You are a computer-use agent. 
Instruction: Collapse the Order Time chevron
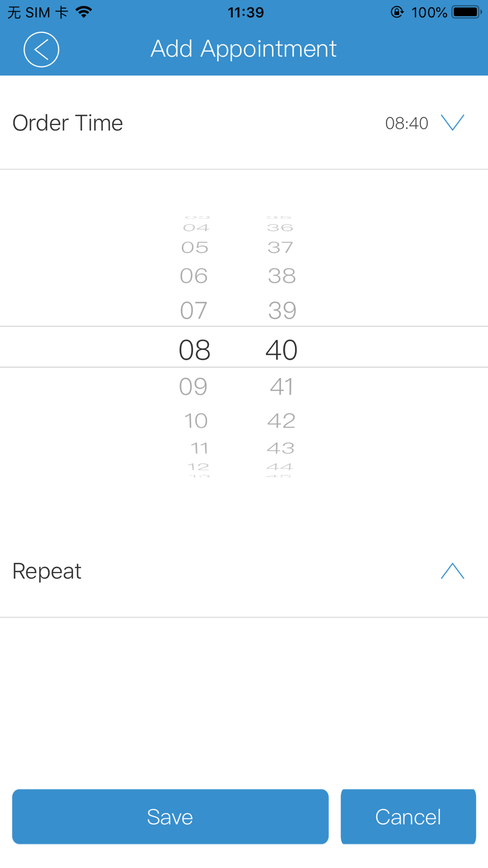[452, 123]
